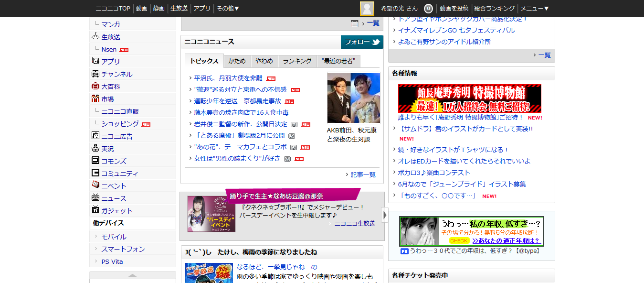Click the user avatar in top bar
This screenshot has height=283, width=644.
coord(367,9)
